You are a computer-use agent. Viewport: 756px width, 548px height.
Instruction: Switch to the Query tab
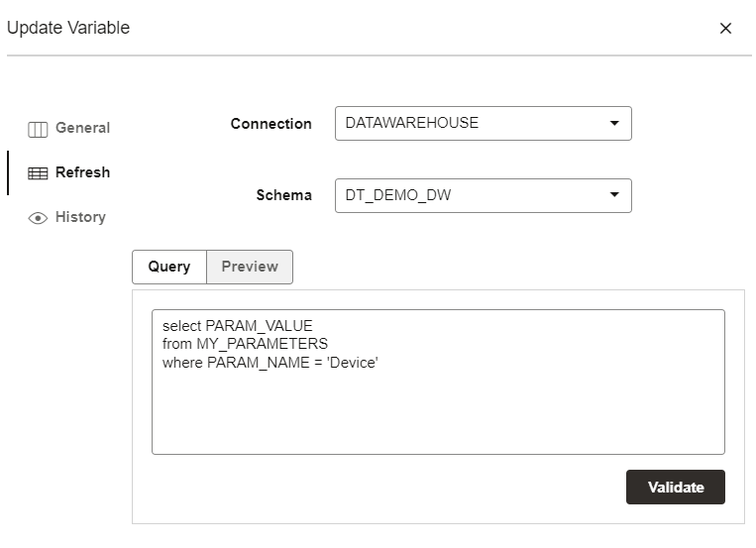169,267
